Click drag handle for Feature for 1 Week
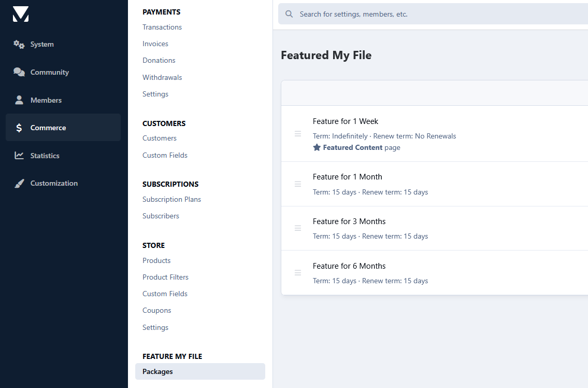Image resolution: width=588 pixels, height=388 pixels. click(298, 134)
